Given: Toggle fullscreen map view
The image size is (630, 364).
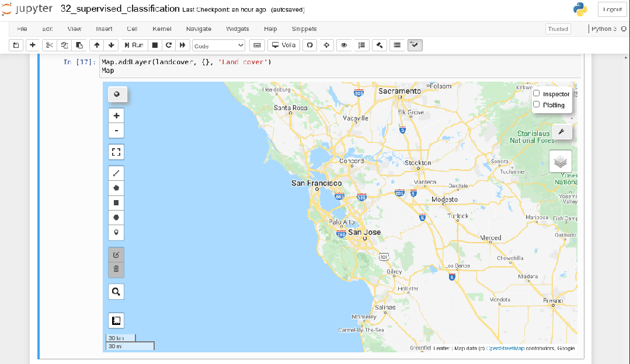Looking at the screenshot, I should (x=116, y=152).
